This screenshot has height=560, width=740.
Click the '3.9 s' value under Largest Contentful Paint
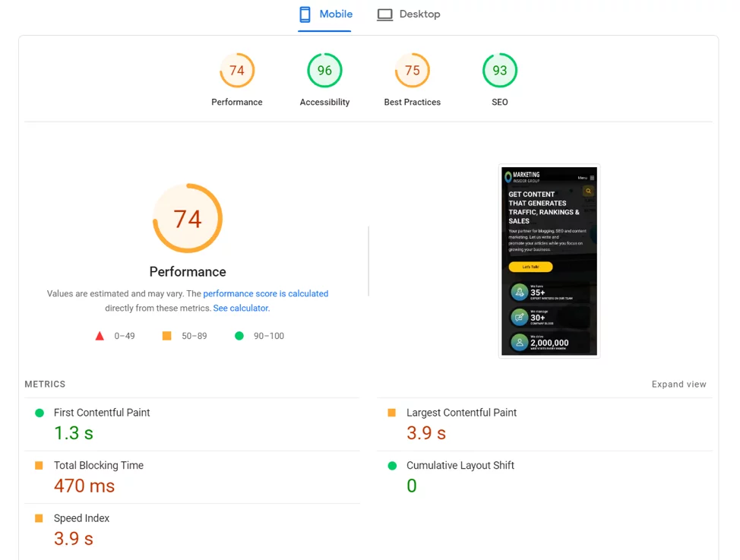coord(426,433)
